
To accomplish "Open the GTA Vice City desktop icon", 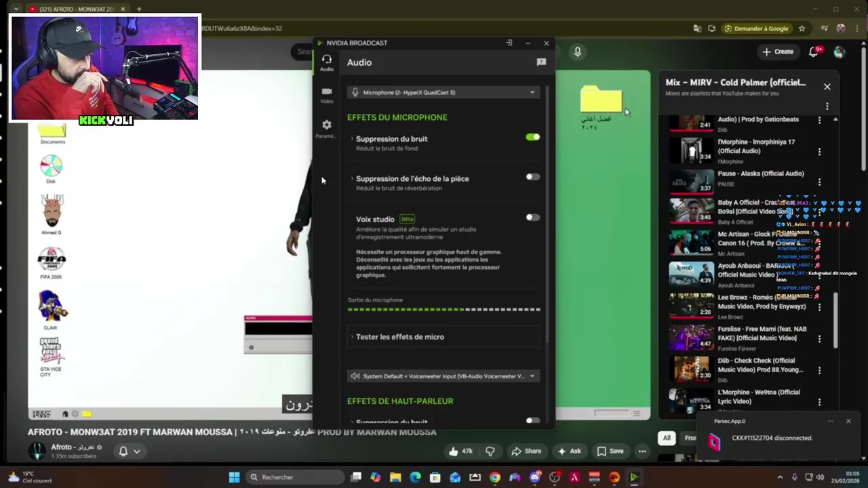I will pyautogui.click(x=51, y=357).
